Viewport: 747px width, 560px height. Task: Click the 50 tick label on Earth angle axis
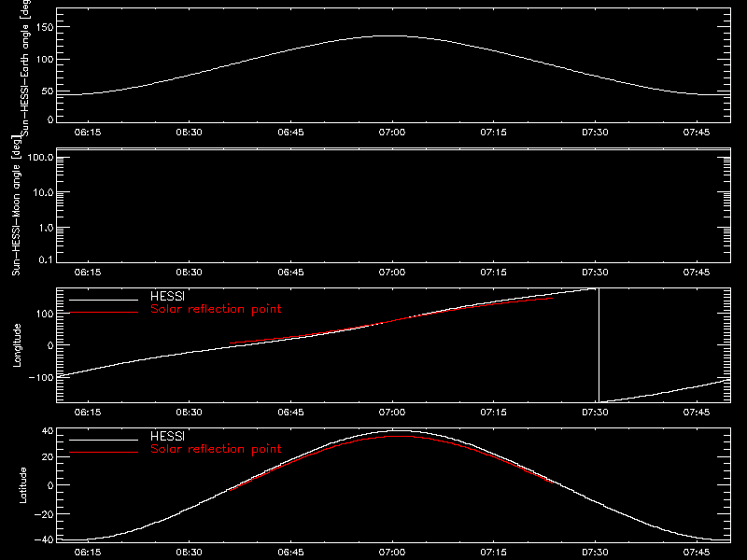48,91
